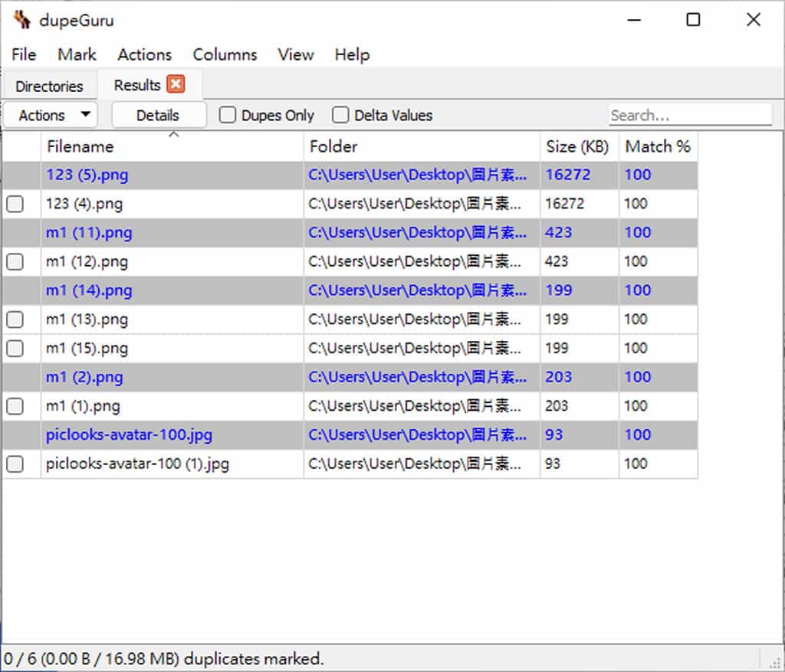
Task: Open the Help menu
Action: (x=352, y=54)
